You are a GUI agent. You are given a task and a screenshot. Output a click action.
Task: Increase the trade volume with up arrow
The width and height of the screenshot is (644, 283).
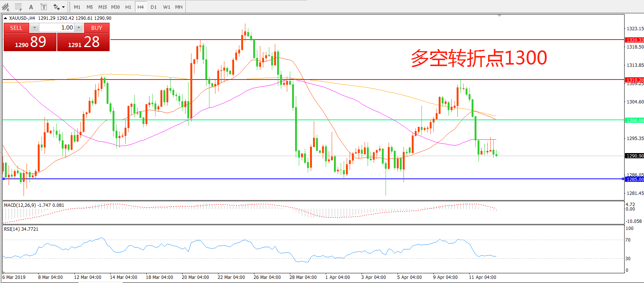(x=79, y=28)
